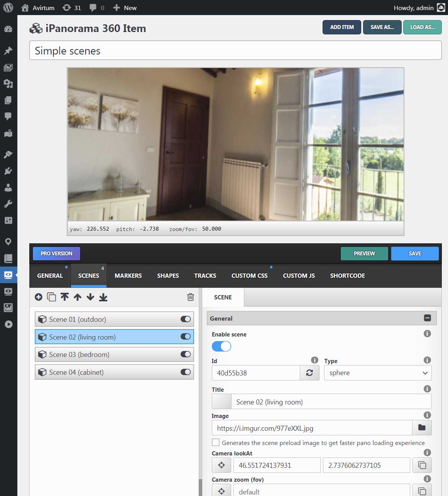Set Camera lookAt from current view

[221, 465]
